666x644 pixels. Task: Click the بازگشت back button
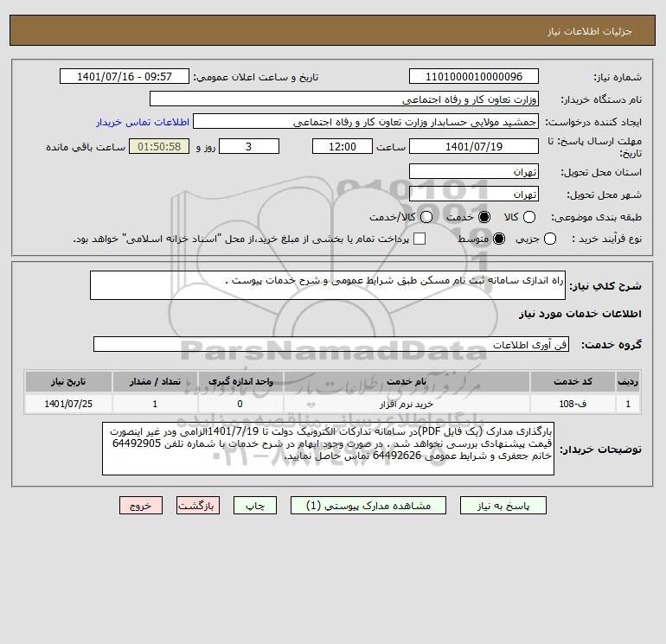tap(198, 506)
